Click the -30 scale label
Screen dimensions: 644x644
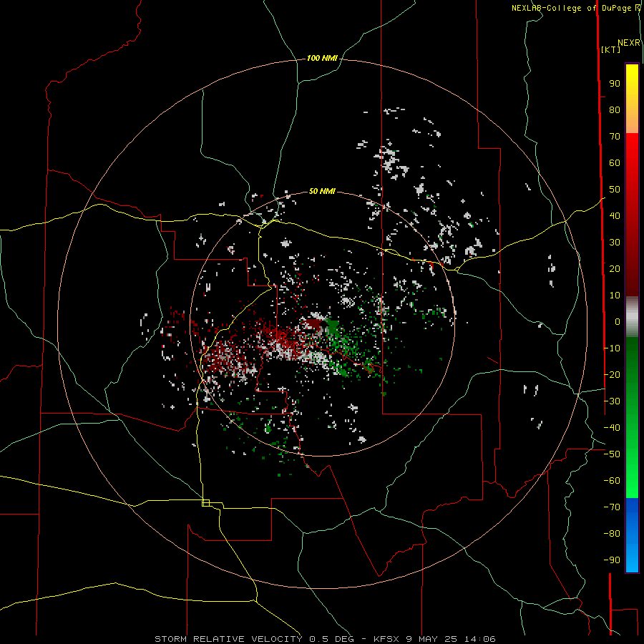(612, 401)
